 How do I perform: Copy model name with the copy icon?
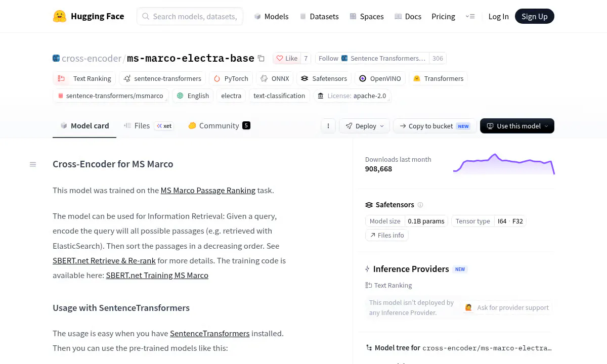[x=261, y=58]
